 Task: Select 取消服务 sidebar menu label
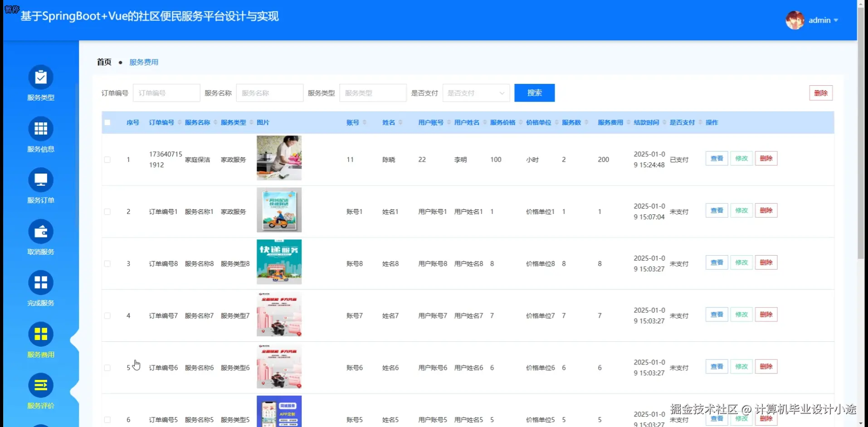pyautogui.click(x=41, y=252)
